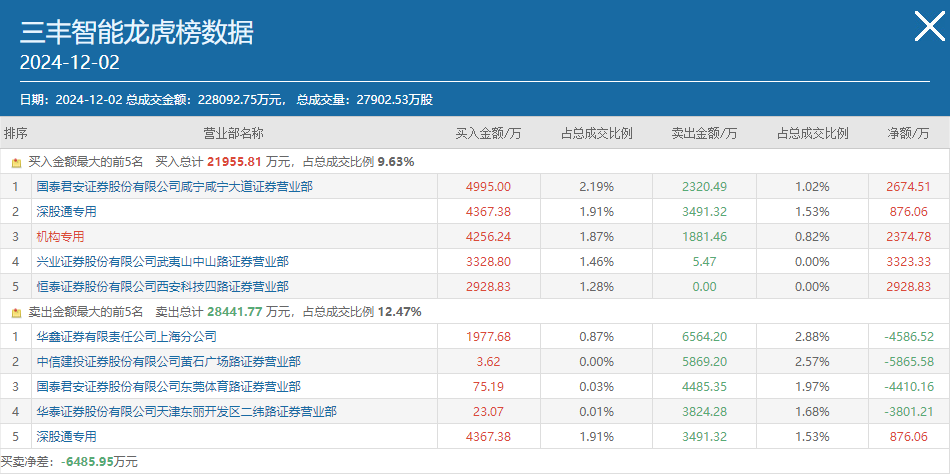
Task: Select buy amount 4256.24 for 机构专用
Action: (488, 236)
